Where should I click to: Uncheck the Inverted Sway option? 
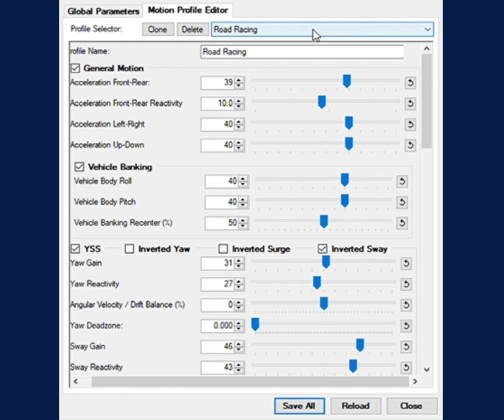click(323, 249)
